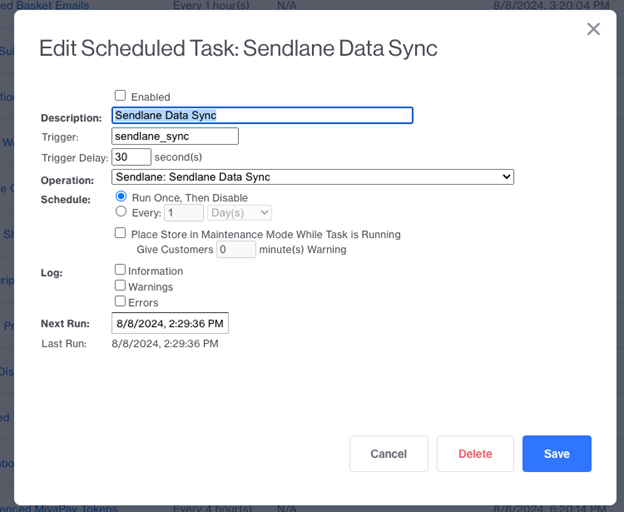The height and width of the screenshot is (512, 624).
Task: Click the Description input field
Action: [262, 115]
